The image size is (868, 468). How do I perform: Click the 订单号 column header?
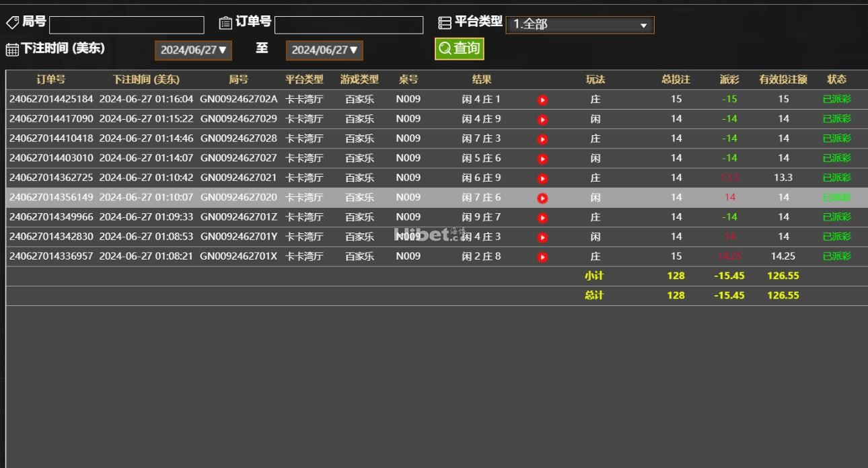51,79
